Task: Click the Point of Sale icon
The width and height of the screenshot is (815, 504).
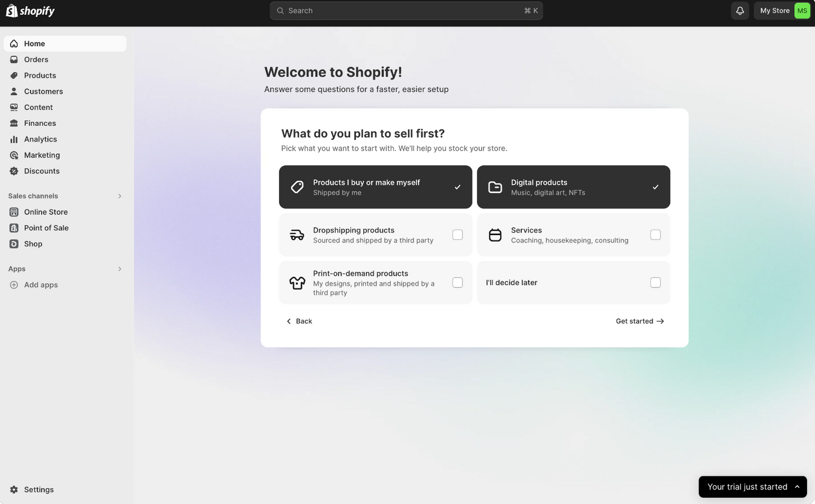Action: tap(14, 228)
